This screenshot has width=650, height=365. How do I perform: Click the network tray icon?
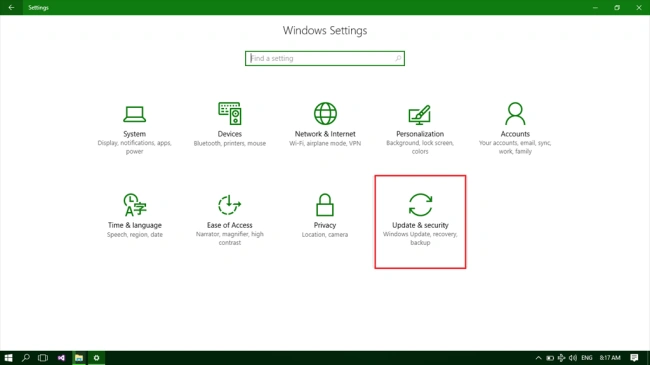tap(561, 358)
